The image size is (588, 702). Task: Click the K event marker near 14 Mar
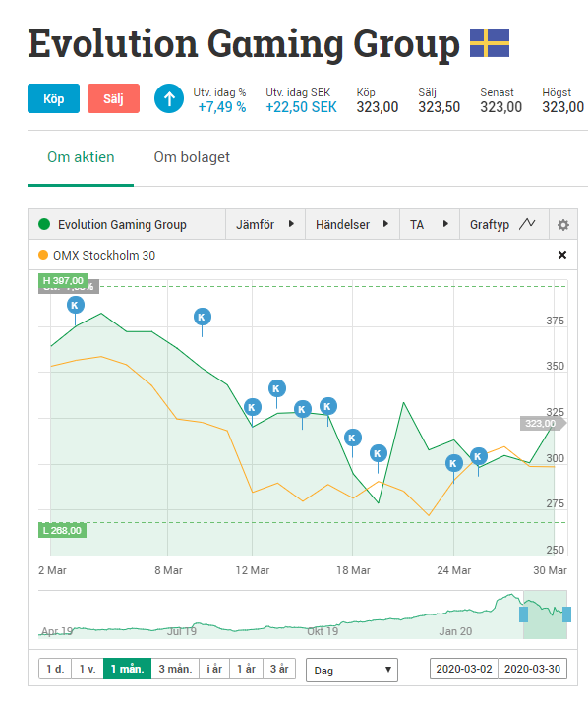[x=276, y=388]
